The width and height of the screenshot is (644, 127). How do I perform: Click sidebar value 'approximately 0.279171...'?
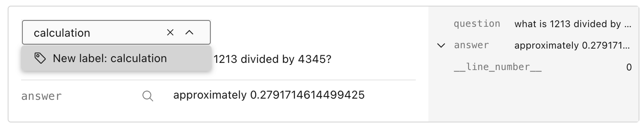click(572, 45)
